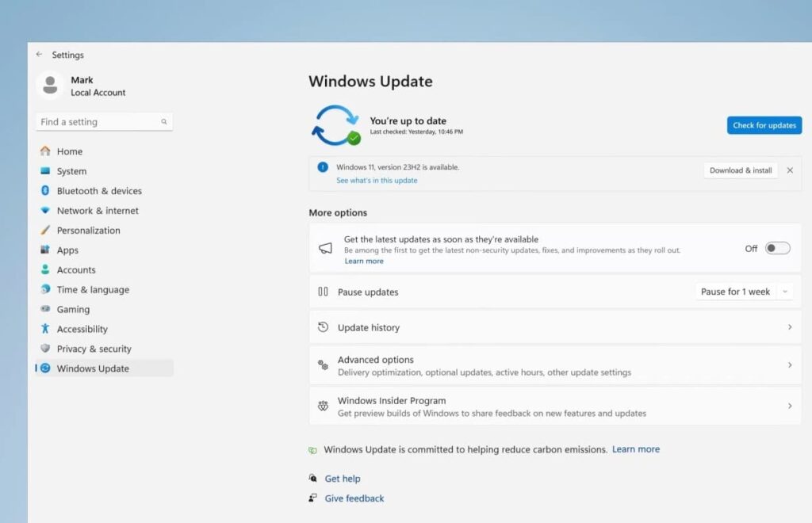812x523 pixels.
Task: Expand the Windows Insider Program row chevron
Action: point(790,406)
